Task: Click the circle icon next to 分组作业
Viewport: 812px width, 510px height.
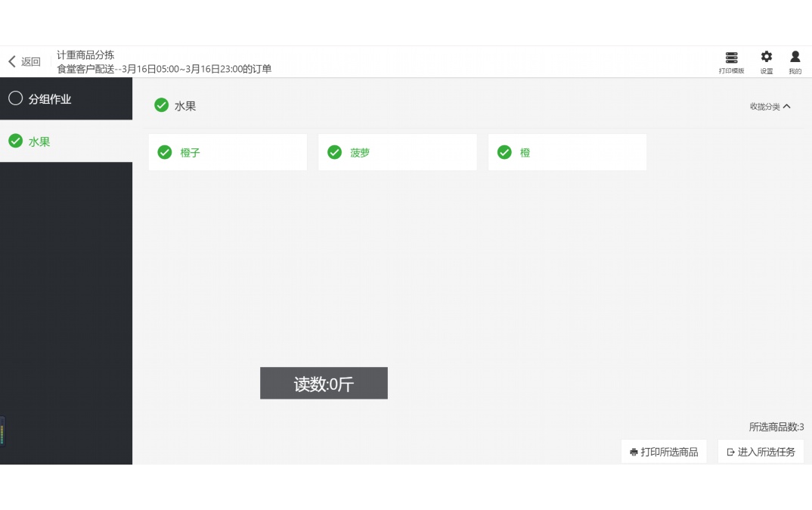Action: tap(15, 98)
